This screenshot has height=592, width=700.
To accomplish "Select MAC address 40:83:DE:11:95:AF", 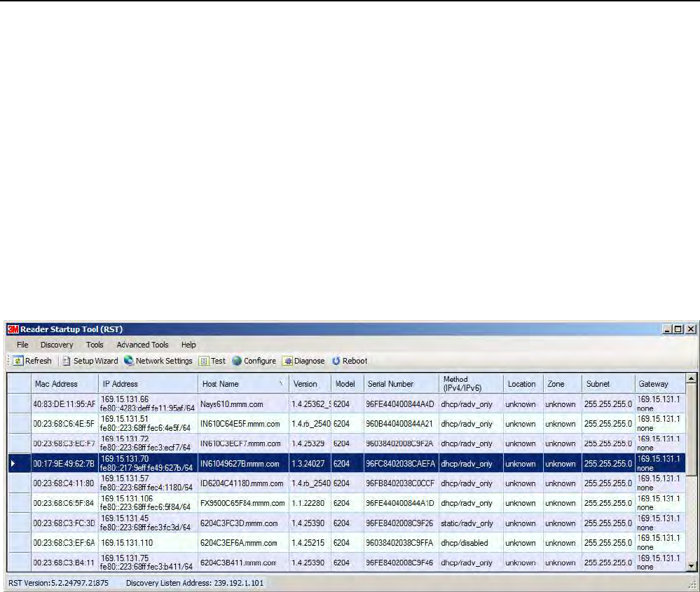I will pyautogui.click(x=64, y=404).
